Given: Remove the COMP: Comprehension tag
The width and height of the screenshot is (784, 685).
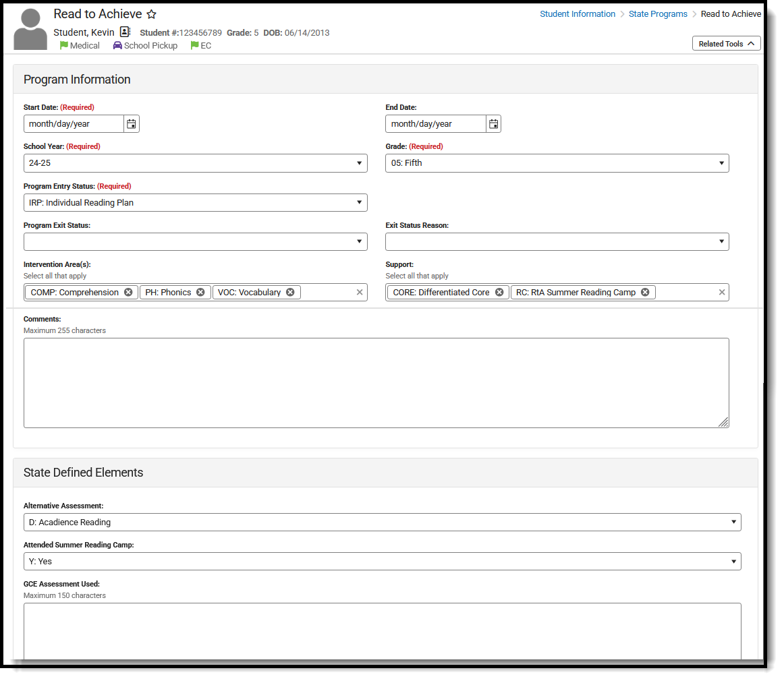Looking at the screenshot, I should (128, 293).
